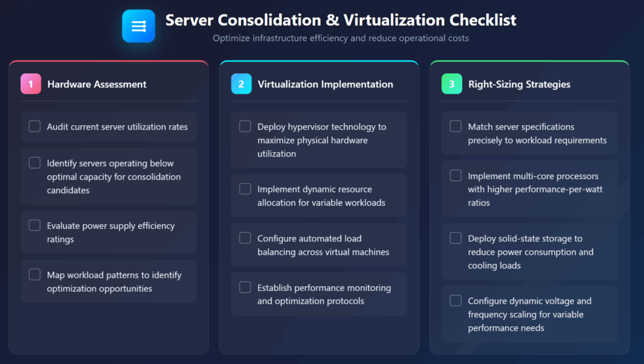
Task: Check the deploy hypervisor technology item
Action: (x=245, y=126)
